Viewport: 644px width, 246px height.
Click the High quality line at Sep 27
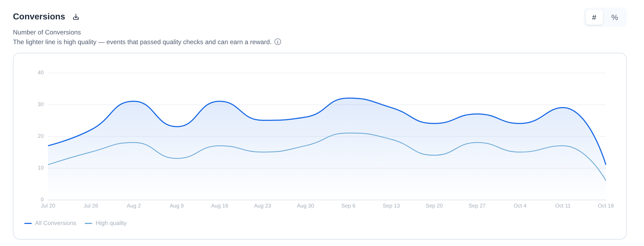point(477,143)
